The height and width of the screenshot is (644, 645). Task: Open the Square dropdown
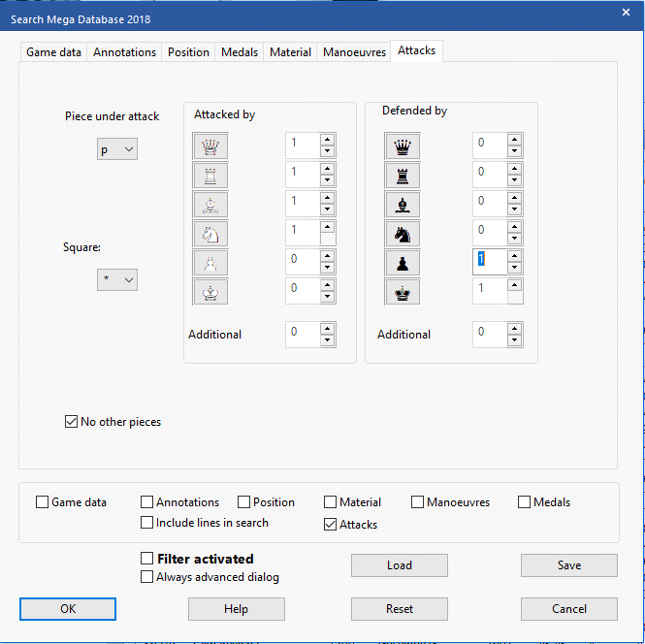[x=117, y=279]
